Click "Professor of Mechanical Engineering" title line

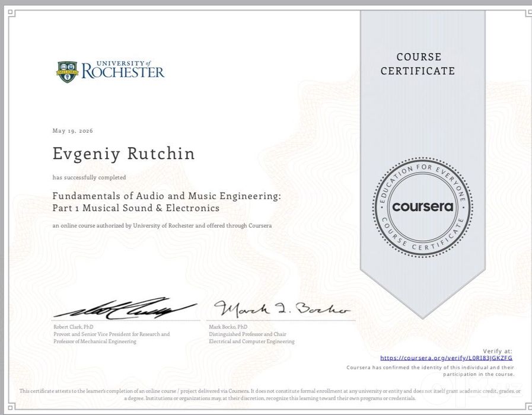tap(95, 341)
